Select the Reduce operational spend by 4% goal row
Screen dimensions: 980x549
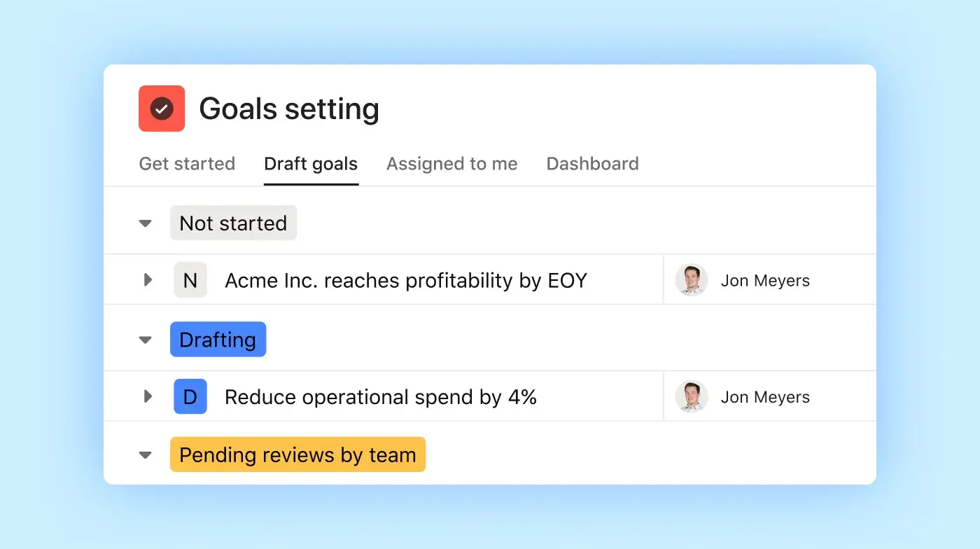(380, 396)
